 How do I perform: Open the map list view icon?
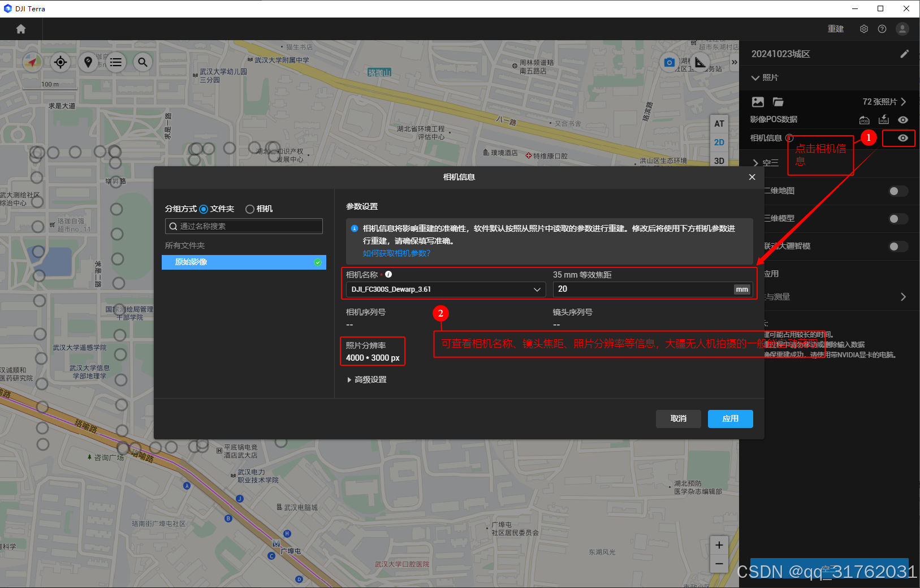[116, 62]
